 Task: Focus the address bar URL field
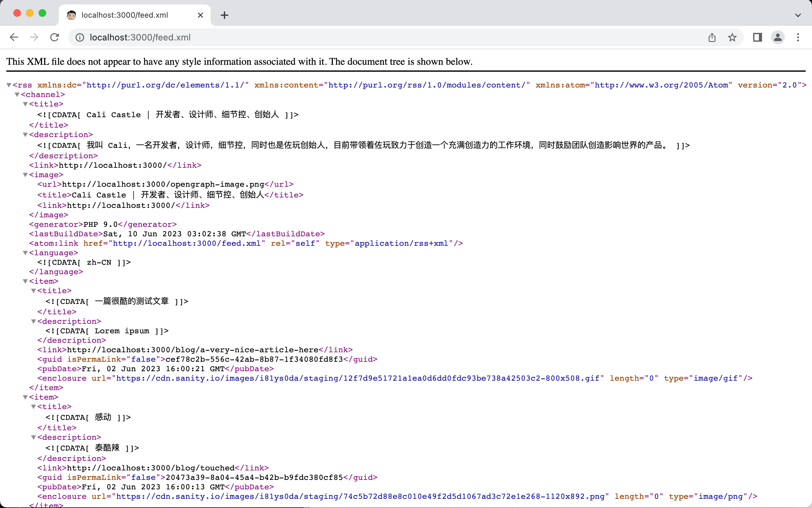[390, 37]
